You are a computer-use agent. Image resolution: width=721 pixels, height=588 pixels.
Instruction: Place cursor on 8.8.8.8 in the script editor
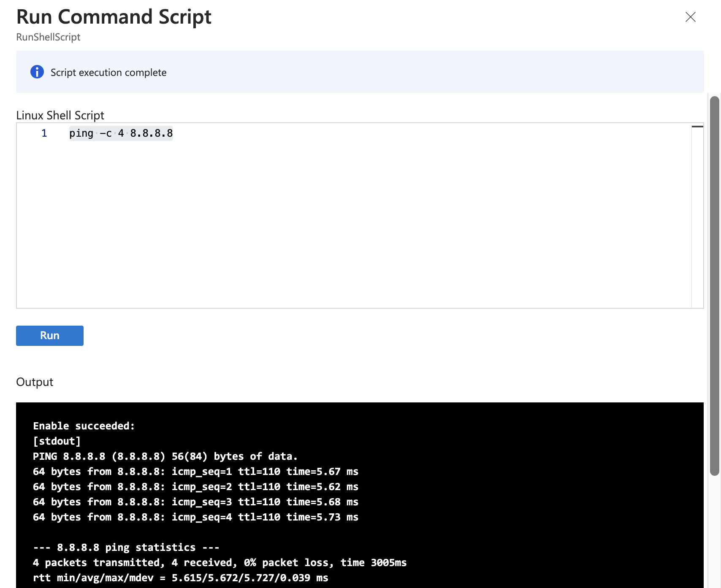(151, 133)
